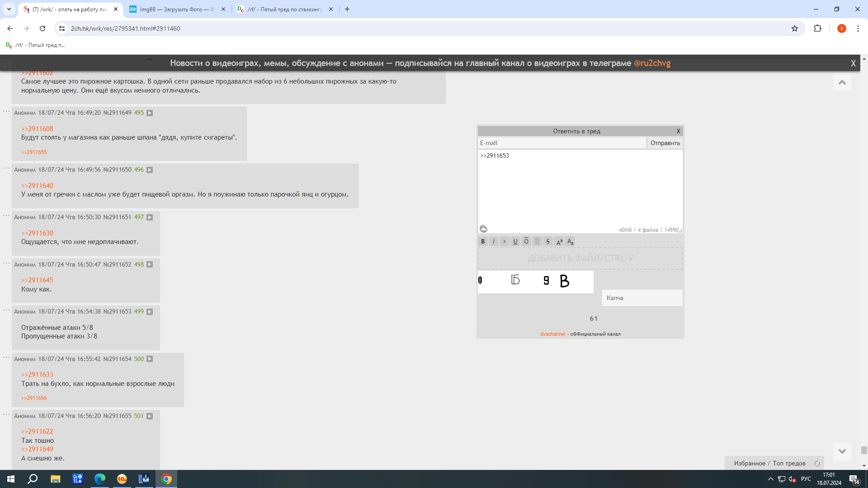Open the dvachannel link in reply form
This screenshot has width=868, height=488.
tap(552, 334)
